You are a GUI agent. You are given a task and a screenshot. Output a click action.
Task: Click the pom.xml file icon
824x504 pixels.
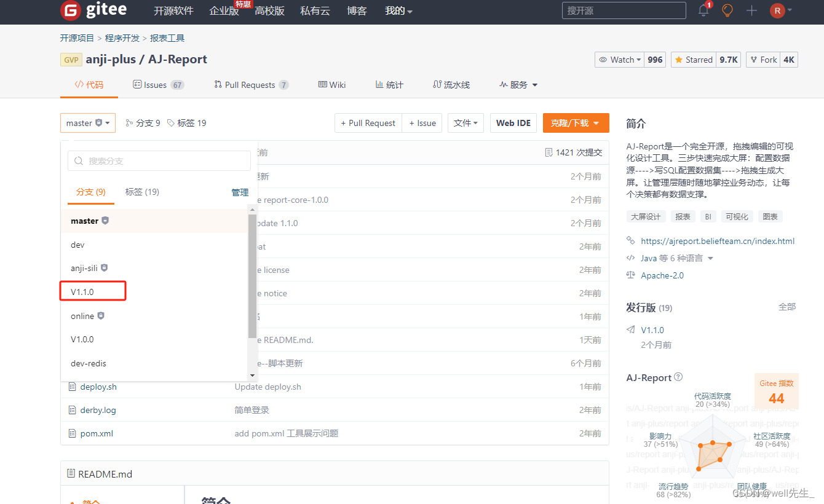(x=71, y=433)
